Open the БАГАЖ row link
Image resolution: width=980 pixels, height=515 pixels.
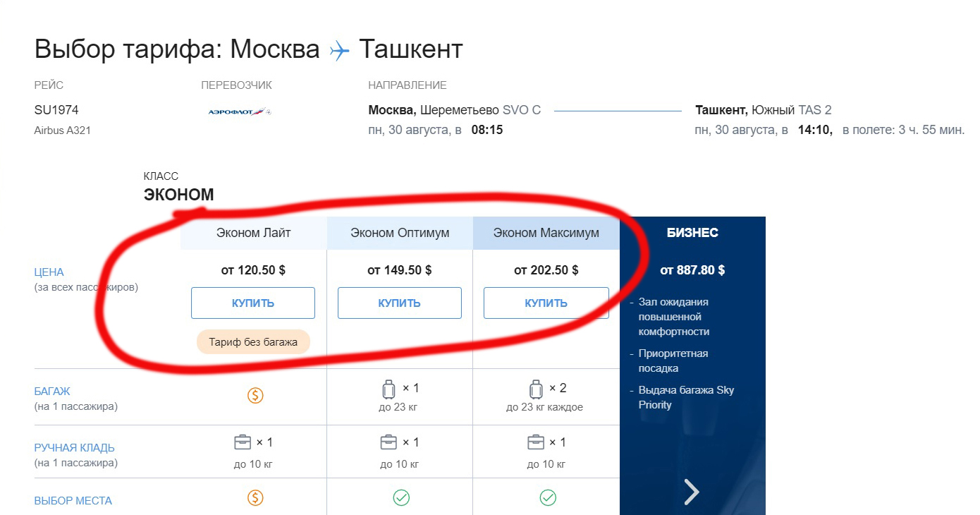(52, 391)
